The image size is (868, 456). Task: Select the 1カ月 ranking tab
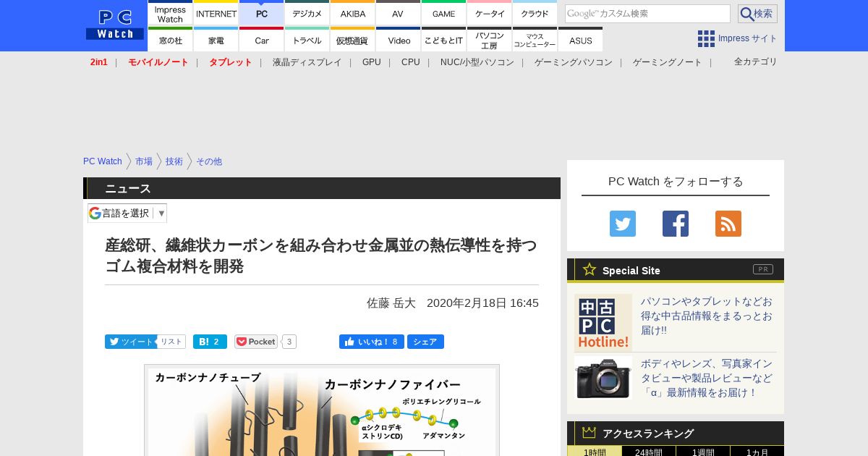click(757, 451)
